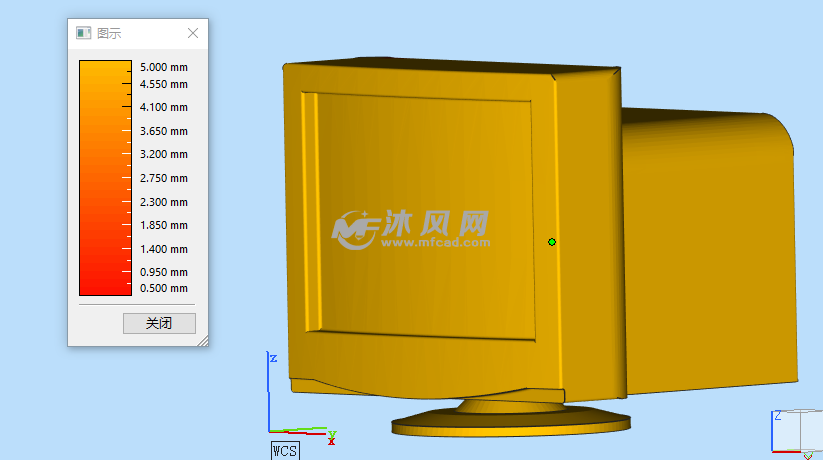The width and height of the screenshot is (823, 460).
Task: Click the resize grip of legend dialog
Action: pyautogui.click(x=203, y=341)
